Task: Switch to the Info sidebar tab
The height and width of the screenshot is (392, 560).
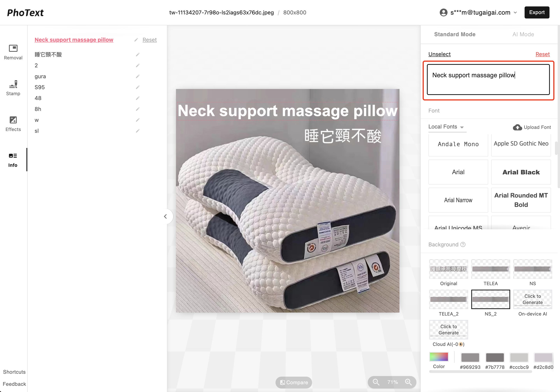Action: coord(13,160)
